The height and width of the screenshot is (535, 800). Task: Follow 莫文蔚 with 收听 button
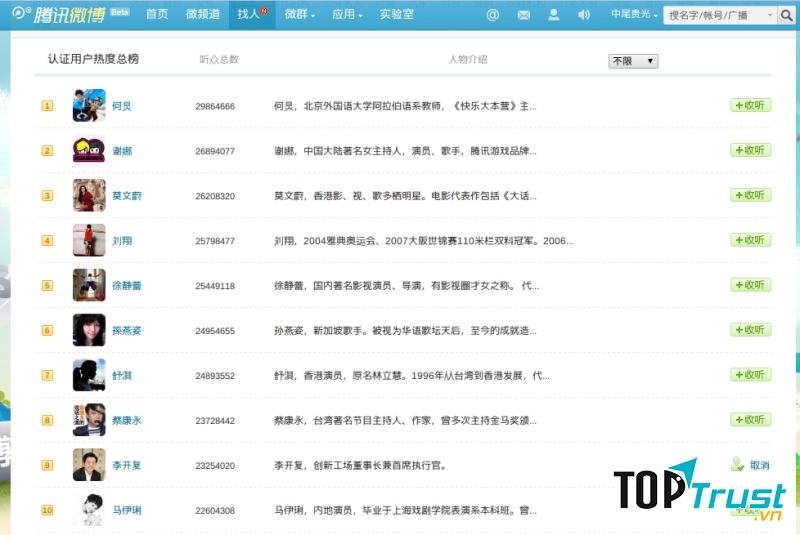(750, 195)
